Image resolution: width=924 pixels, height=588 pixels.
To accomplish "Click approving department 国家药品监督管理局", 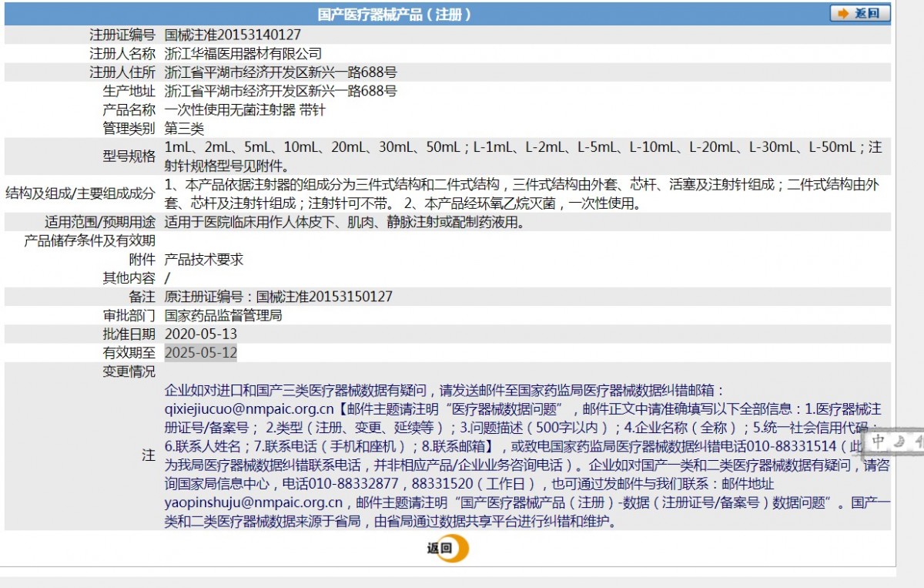I will (223, 315).
